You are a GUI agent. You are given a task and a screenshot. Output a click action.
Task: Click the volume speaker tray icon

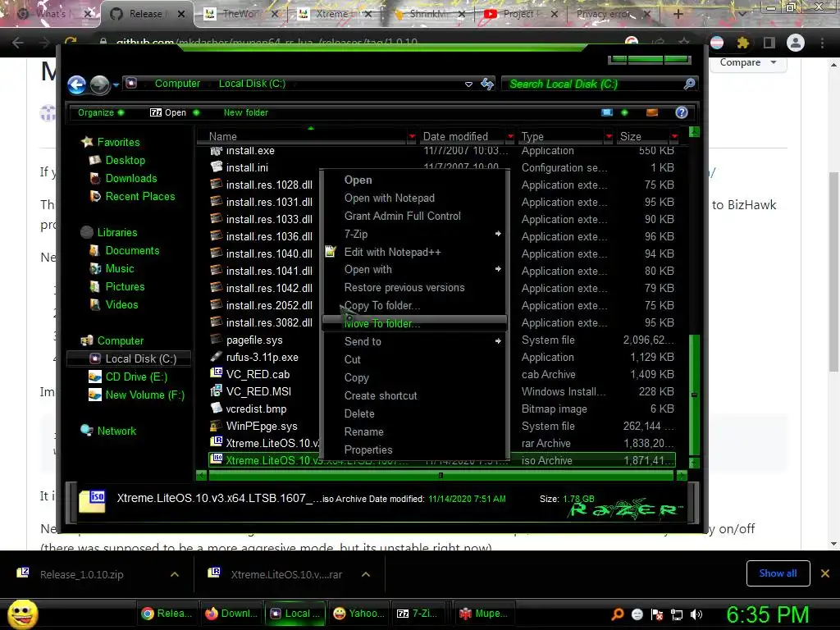coord(696,614)
